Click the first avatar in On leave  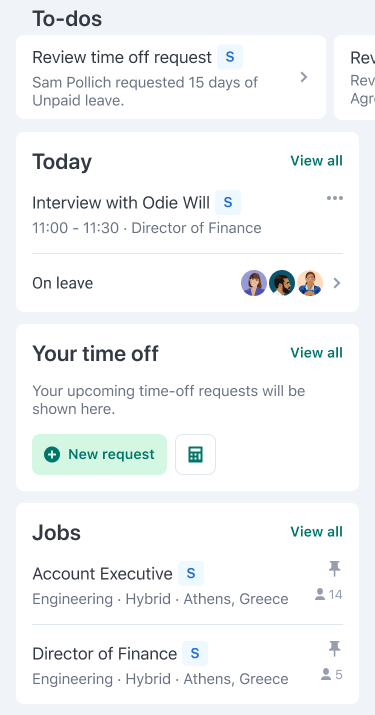tap(254, 283)
